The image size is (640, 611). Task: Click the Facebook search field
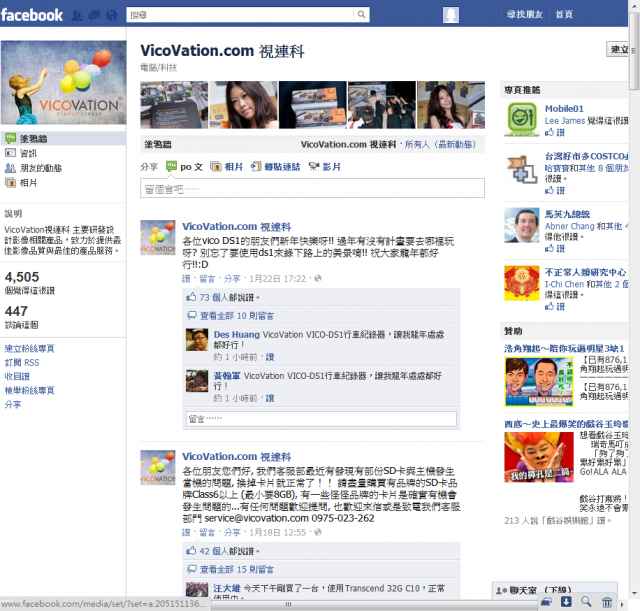240,15
